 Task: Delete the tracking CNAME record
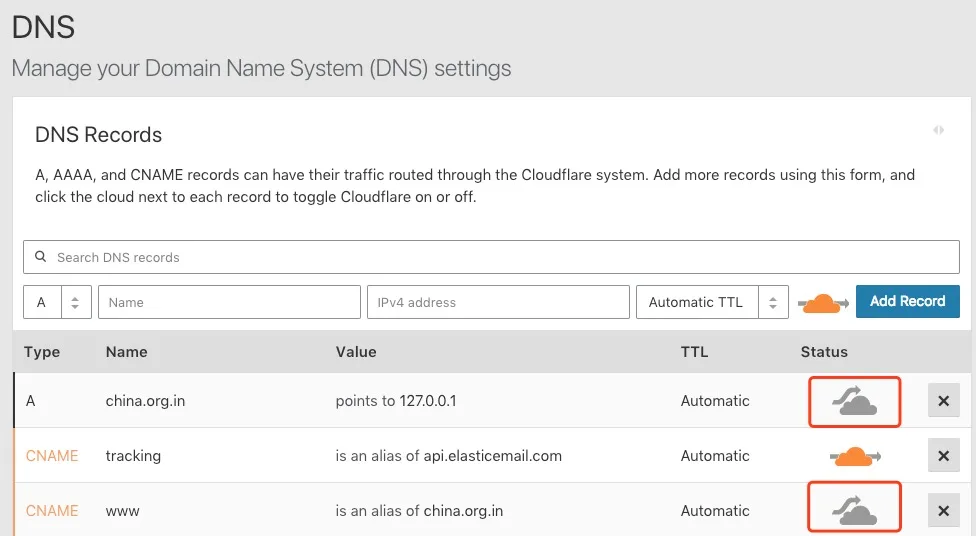(944, 456)
